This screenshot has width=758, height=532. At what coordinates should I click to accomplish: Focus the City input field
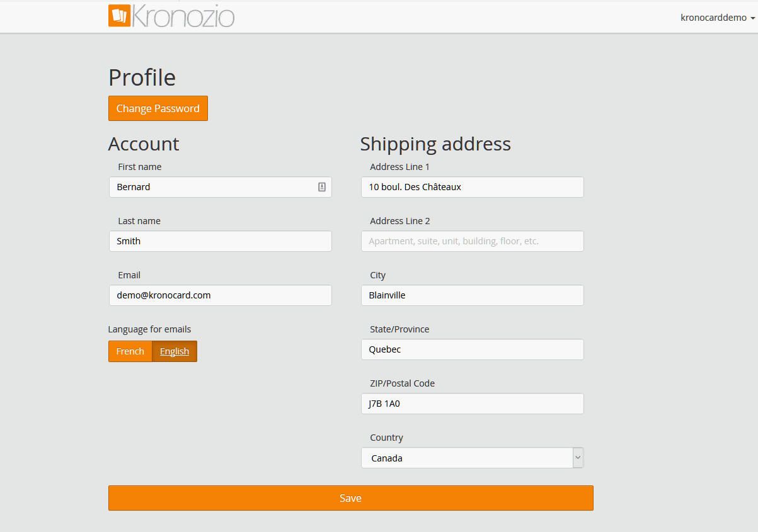(473, 295)
